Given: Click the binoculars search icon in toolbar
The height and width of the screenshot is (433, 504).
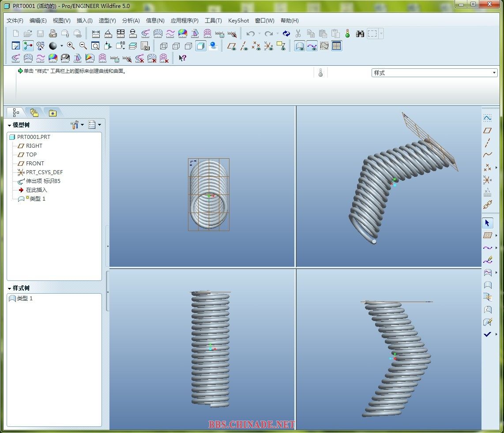Looking at the screenshot, I should 360,34.
